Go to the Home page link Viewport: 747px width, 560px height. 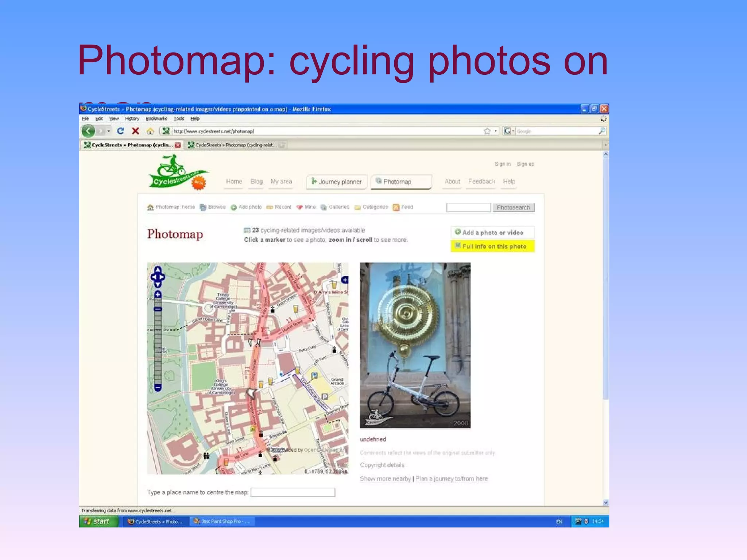coord(234,182)
